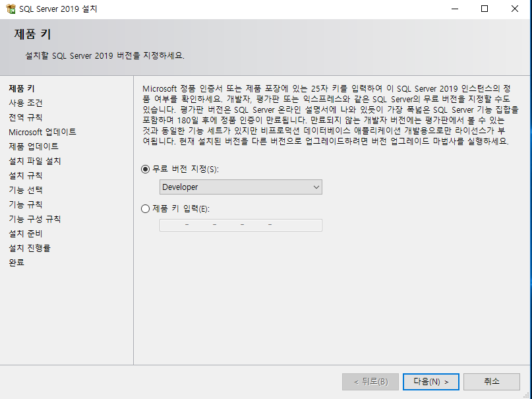Click the 기능 규칙 step text
The width and height of the screenshot is (532, 399).
coord(26,204)
